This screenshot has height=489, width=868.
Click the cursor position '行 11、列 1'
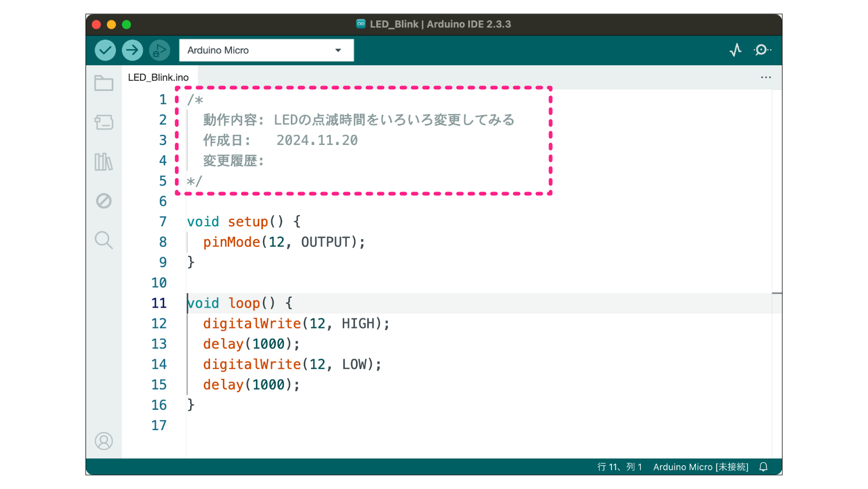[619, 467]
